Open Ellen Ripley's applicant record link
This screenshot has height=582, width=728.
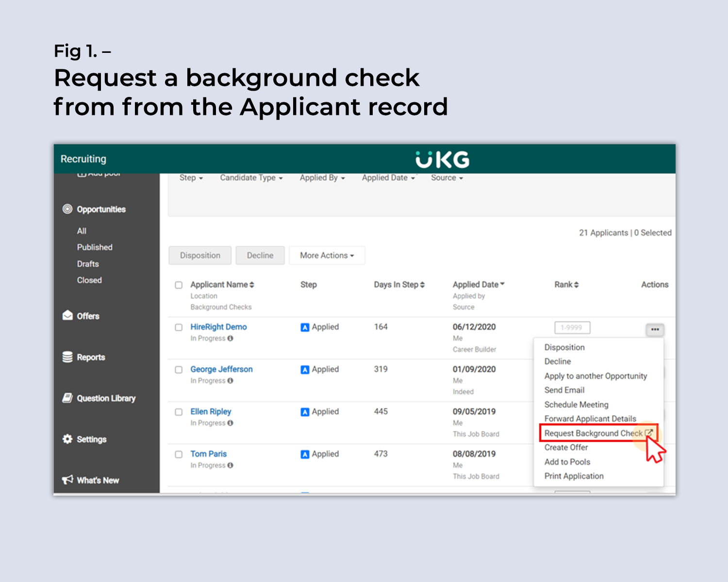coord(211,411)
